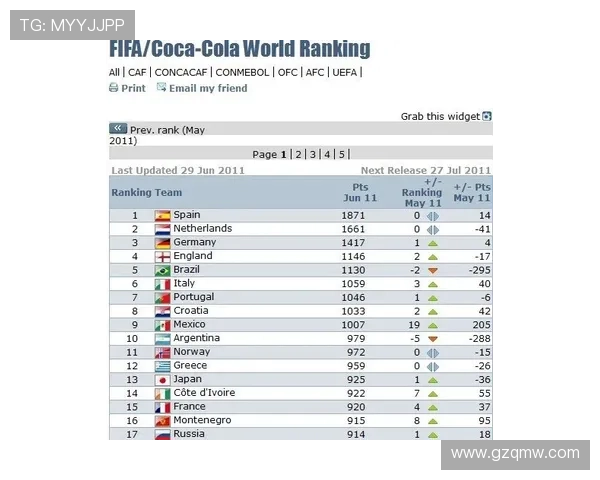Click the Japan flag icon

click(162, 380)
